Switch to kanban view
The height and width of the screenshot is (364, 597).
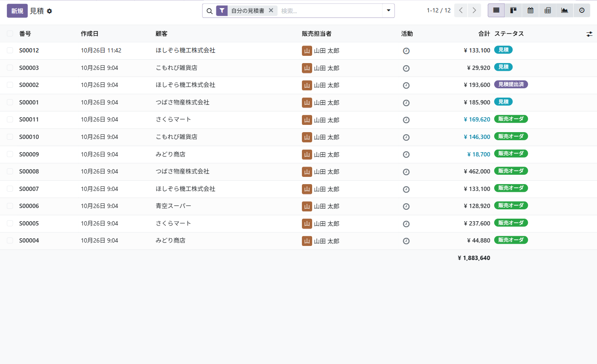513,11
